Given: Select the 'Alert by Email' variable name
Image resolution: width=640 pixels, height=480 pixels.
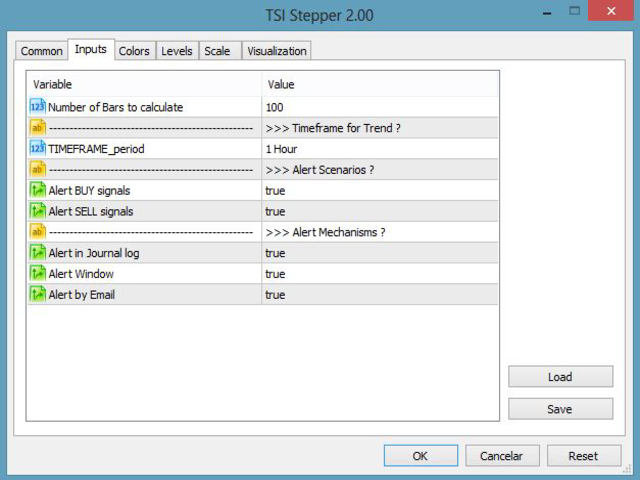Looking at the screenshot, I should [x=82, y=295].
